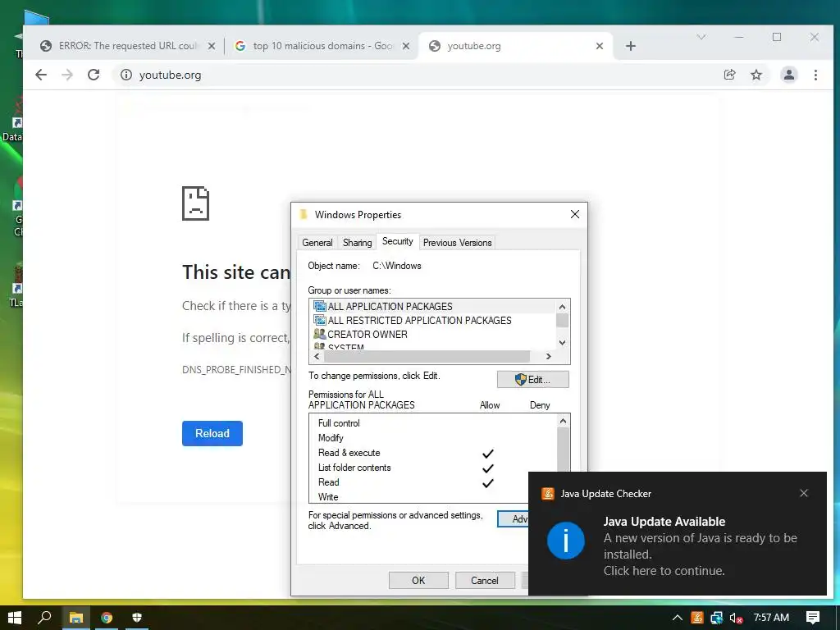
Task: Click the forward navigation arrow
Action: click(x=67, y=75)
